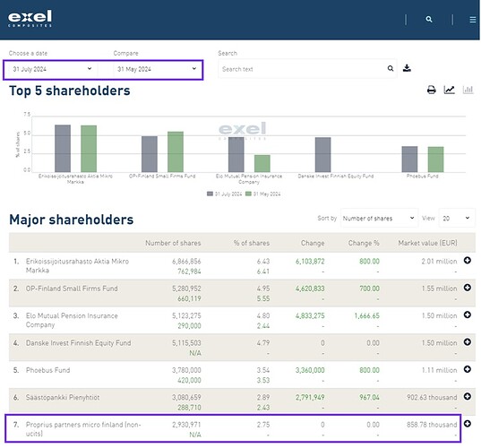481x448 pixels.
Task: Toggle 31 May 2024 legend series
Action: [263, 194]
